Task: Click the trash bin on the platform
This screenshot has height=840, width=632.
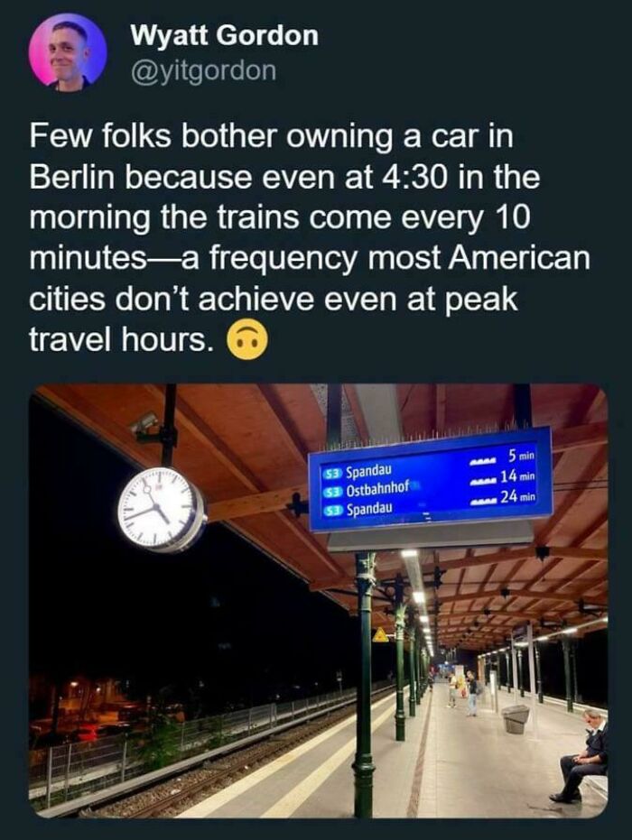Action: pyautogui.click(x=516, y=718)
